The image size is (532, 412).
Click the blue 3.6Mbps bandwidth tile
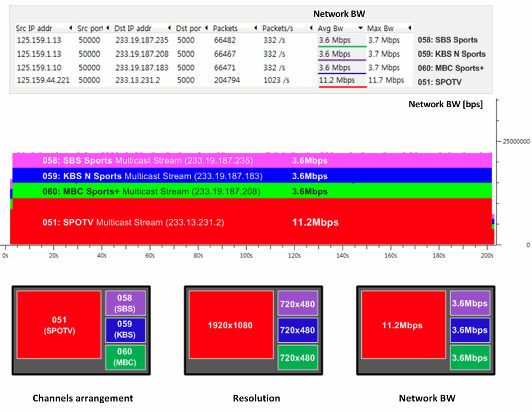[470, 329]
